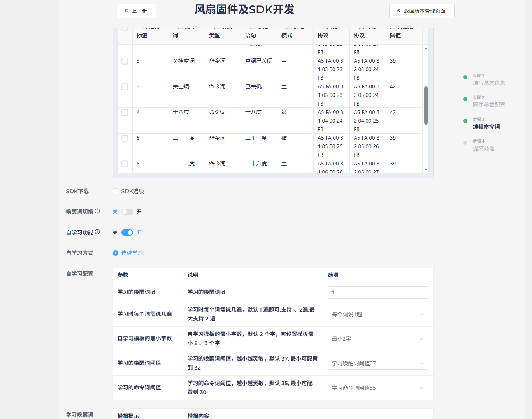
Task: Click help icon next to 自学习功能
Action: click(97, 232)
